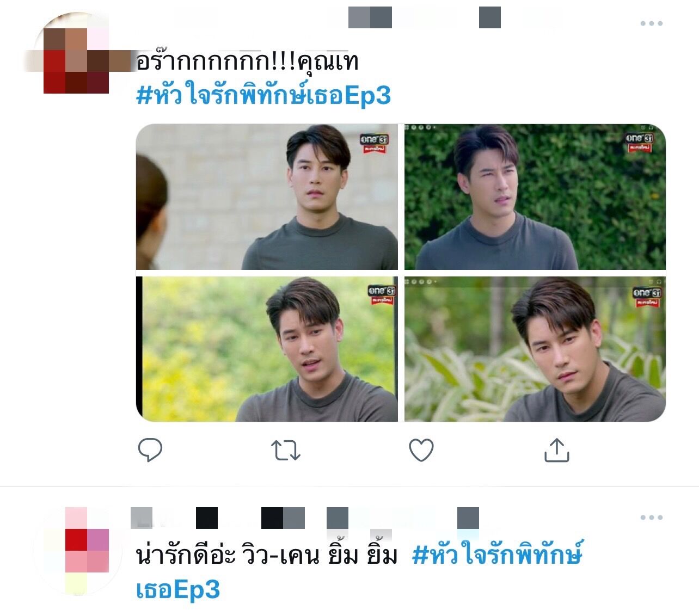This screenshot has height=616, width=699.
Task: Open bottom-left photo with yellow-green foliage
Action: coord(267,349)
